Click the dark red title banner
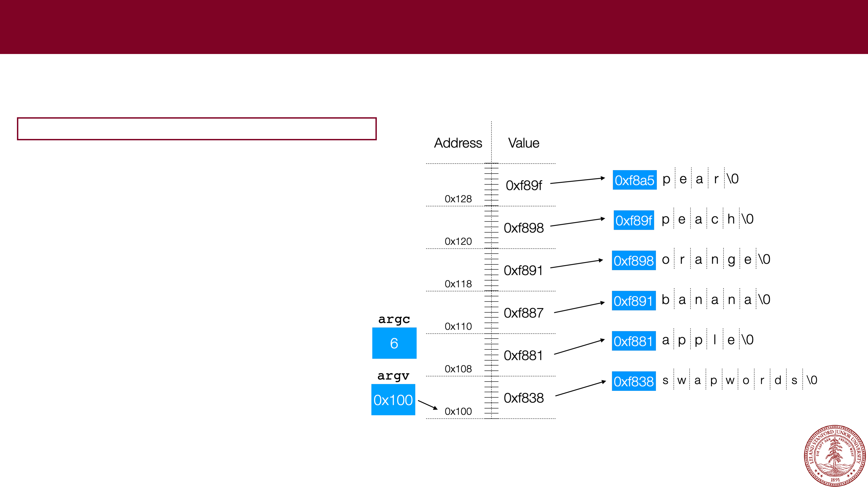The height and width of the screenshot is (488, 868). click(434, 27)
